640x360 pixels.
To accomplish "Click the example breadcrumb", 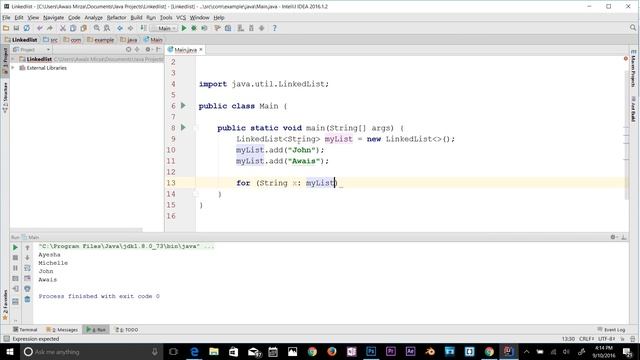I will (x=100, y=40).
